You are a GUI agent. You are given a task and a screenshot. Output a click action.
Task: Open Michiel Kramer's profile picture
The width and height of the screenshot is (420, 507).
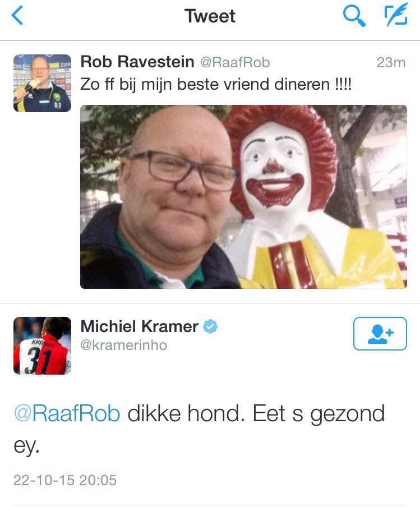pyautogui.click(x=43, y=345)
